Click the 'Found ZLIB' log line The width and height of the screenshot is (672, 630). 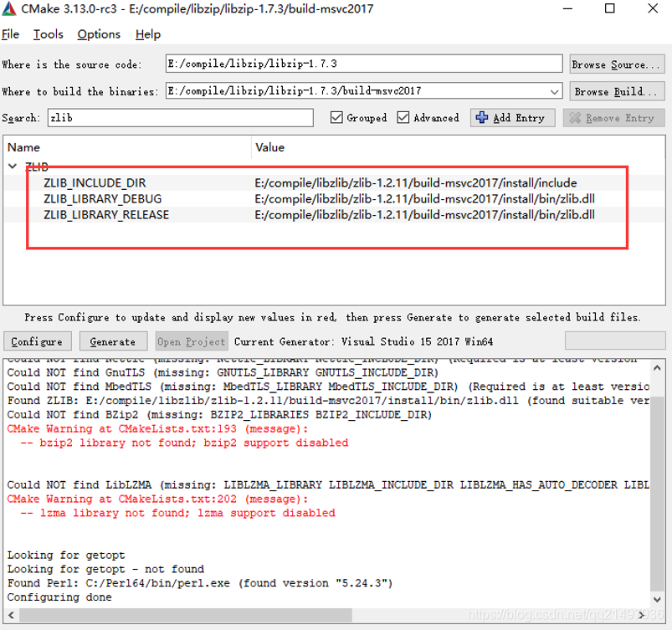click(x=328, y=400)
